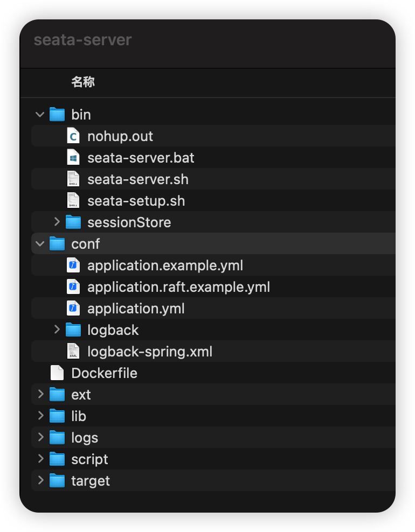The height and width of the screenshot is (532, 415).
Task: Sort by the 名称 column header
Action: 83,82
